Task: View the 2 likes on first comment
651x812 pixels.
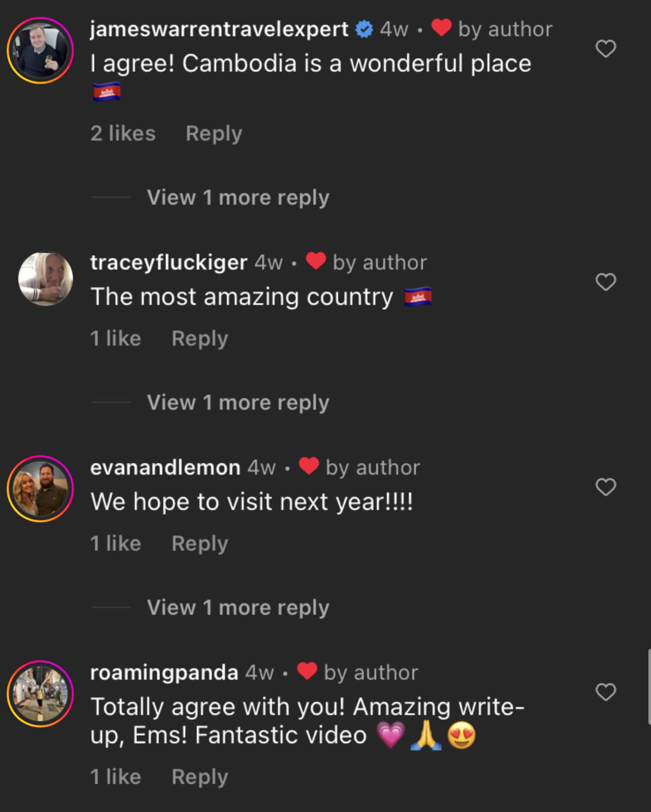Action: point(123,134)
